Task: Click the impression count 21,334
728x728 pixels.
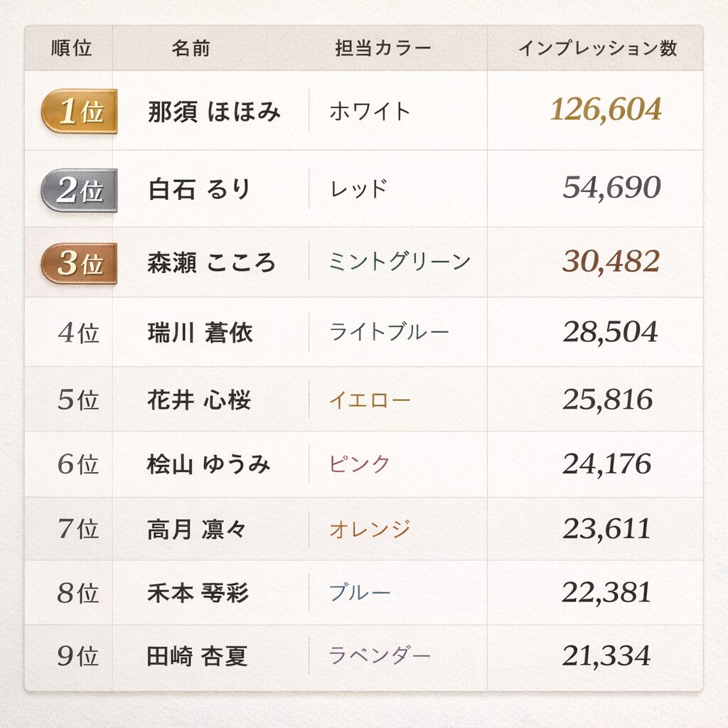Action: click(x=606, y=655)
